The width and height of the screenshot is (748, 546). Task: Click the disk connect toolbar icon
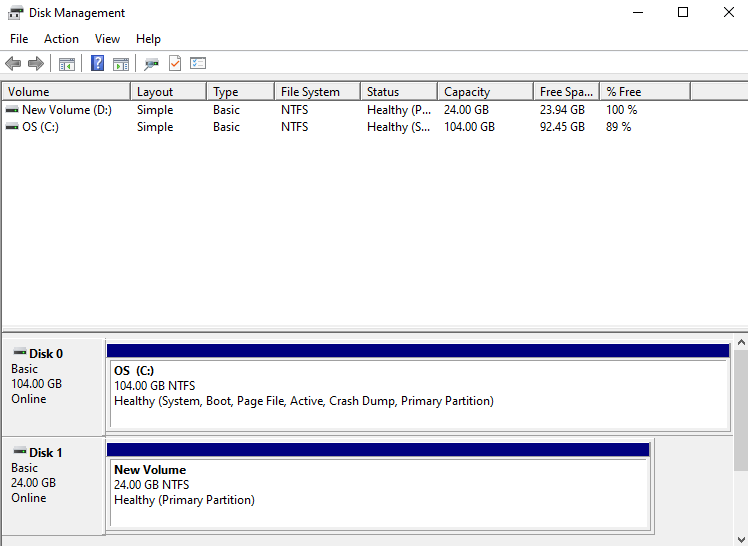(151, 64)
